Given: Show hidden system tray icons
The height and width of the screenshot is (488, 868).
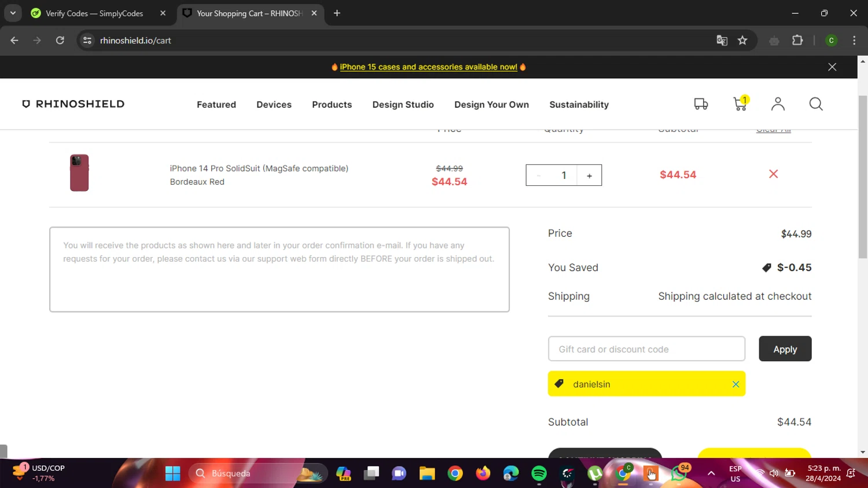Looking at the screenshot, I should coord(711,474).
